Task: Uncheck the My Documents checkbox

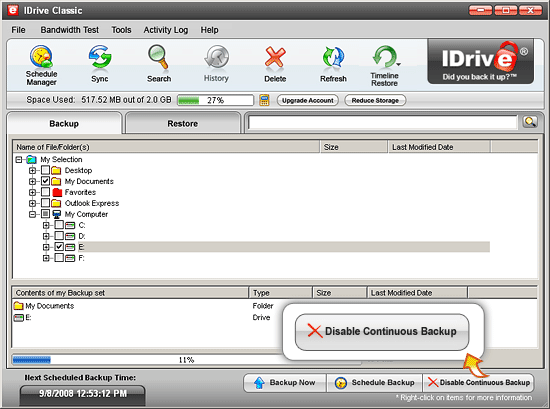Action: click(x=45, y=181)
